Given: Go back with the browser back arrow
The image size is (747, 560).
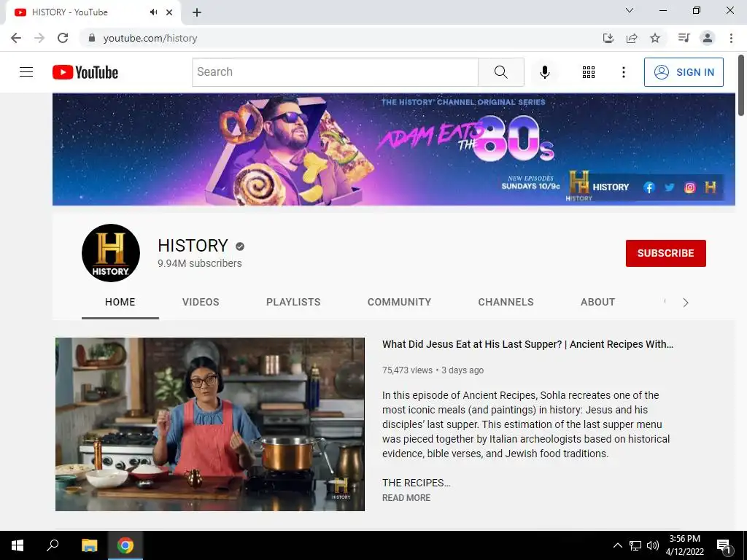Looking at the screenshot, I should point(16,38).
